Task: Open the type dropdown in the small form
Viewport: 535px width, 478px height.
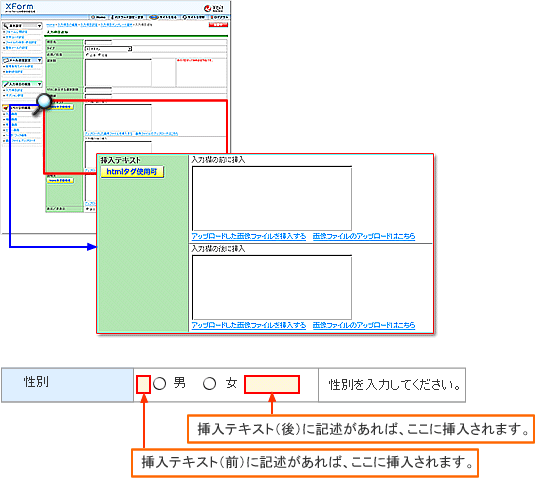Action: tap(108, 49)
